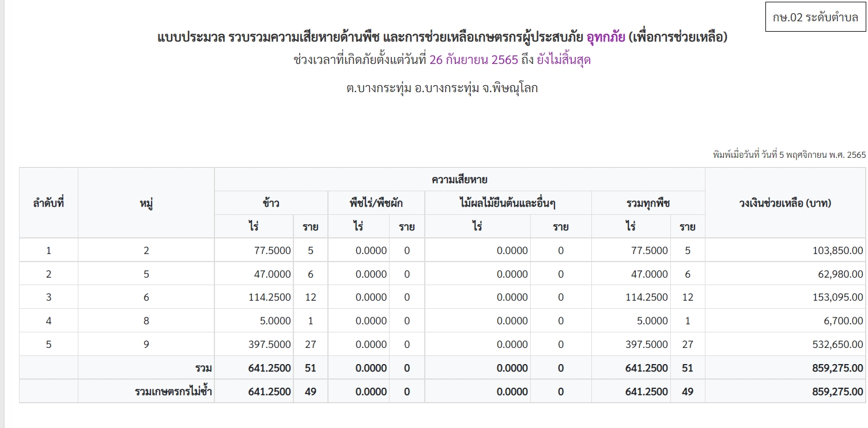This screenshot has width=868, height=428.
Task: Click รวมทุกพืช ไร่ 641.2500 in รวมเกษตรกรไม่ซ้ำ row
Action: point(647,392)
